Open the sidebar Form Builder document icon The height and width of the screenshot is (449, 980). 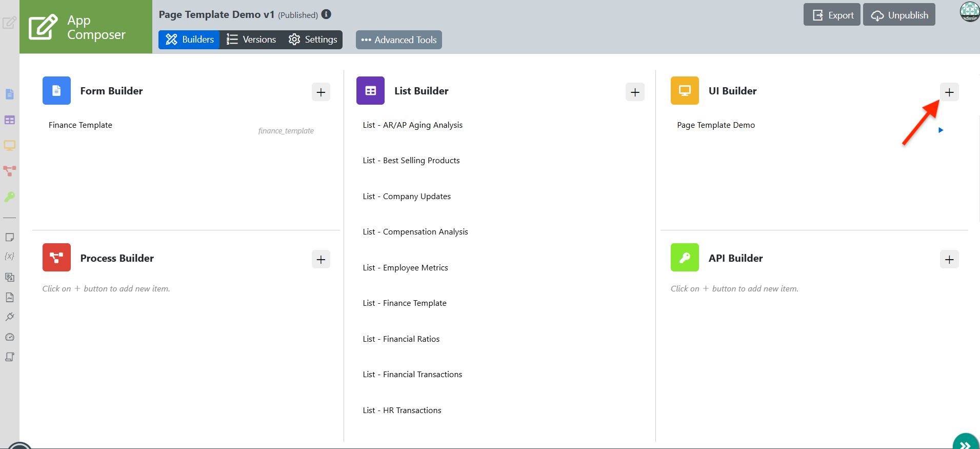pyautogui.click(x=10, y=94)
